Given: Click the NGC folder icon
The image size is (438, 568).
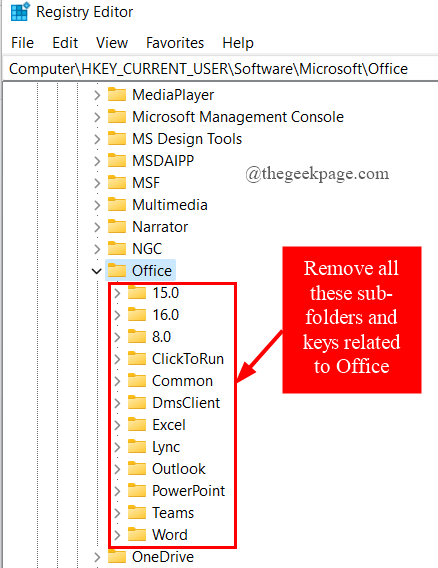Looking at the screenshot, I should [x=117, y=248].
